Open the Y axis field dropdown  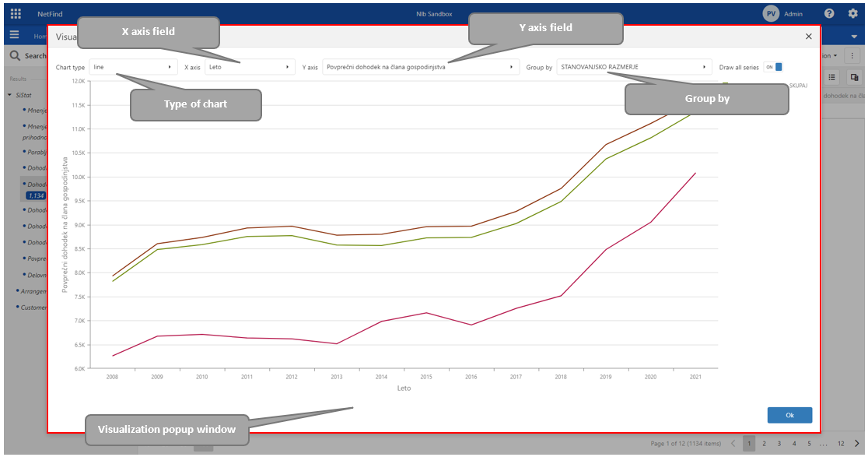point(421,68)
